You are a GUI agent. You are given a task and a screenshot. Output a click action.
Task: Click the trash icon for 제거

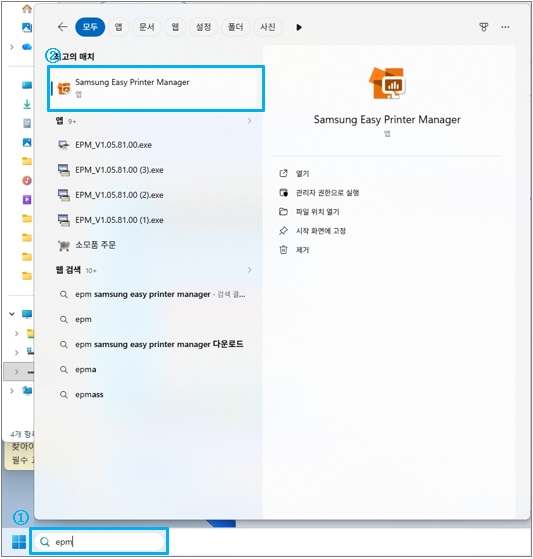[283, 250]
